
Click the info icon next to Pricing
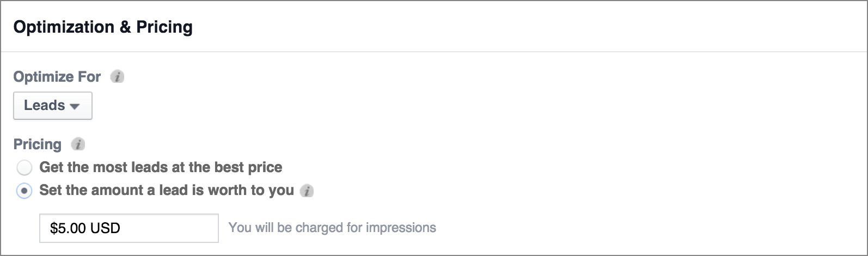(x=78, y=144)
